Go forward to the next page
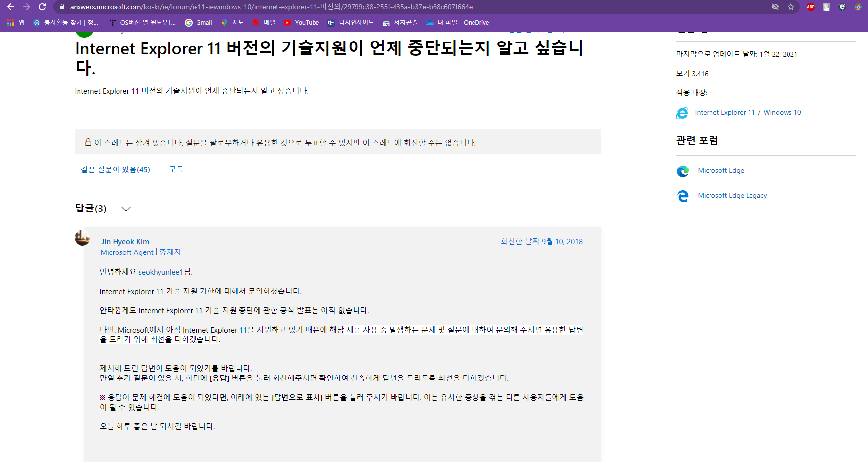 [x=27, y=7]
